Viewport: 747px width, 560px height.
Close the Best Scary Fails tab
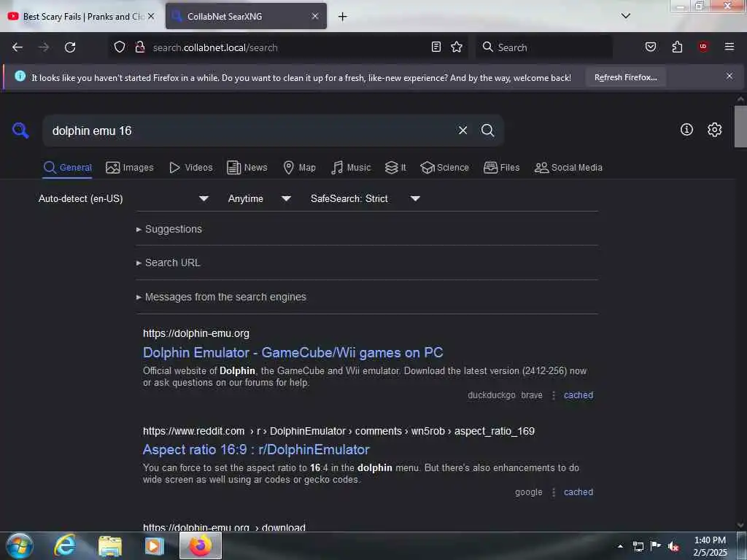coord(151,16)
